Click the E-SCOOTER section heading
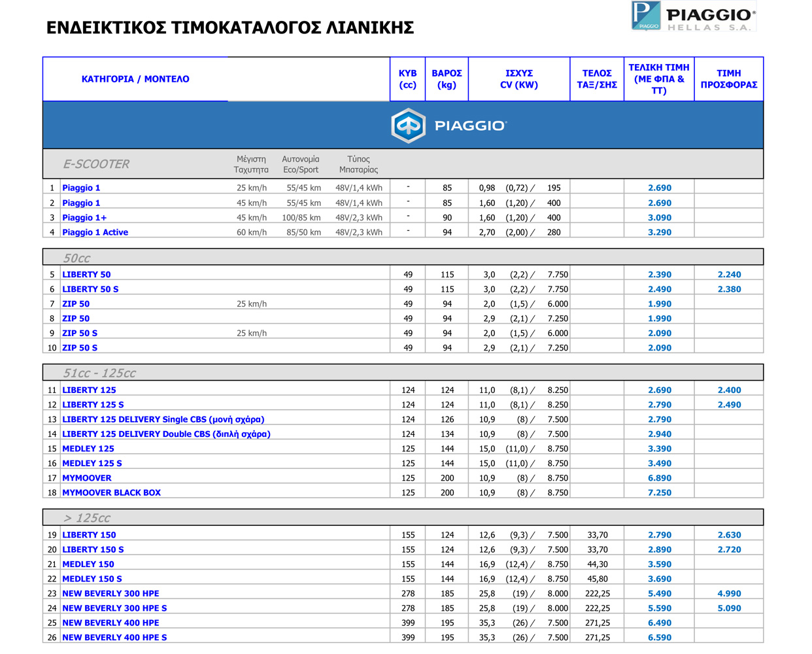 (x=96, y=164)
